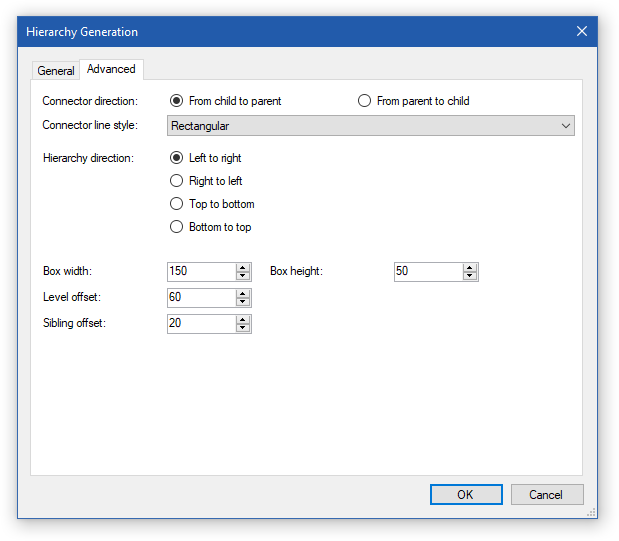Decrease Level offset with down arrow
Image resolution: width=619 pixels, height=541 pixels.
click(x=243, y=302)
